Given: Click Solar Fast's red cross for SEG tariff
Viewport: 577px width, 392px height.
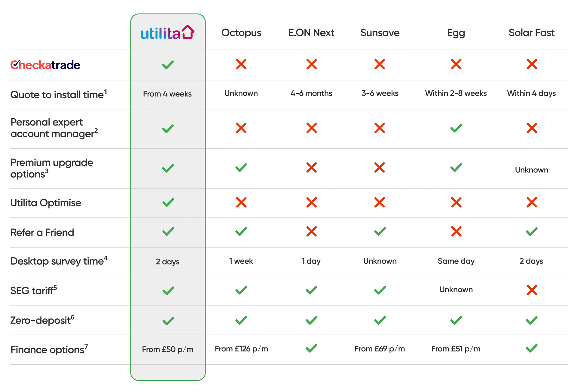Looking at the screenshot, I should tap(532, 290).
